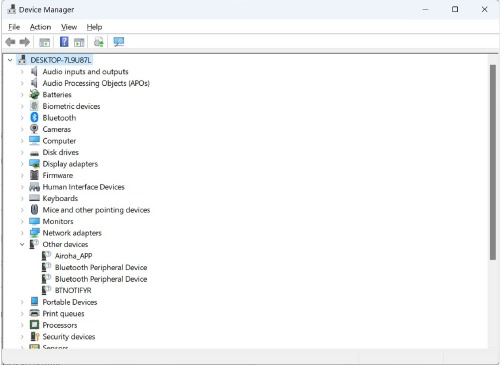Select the Bluetooth category icon
502x365 pixels.
(x=34, y=118)
